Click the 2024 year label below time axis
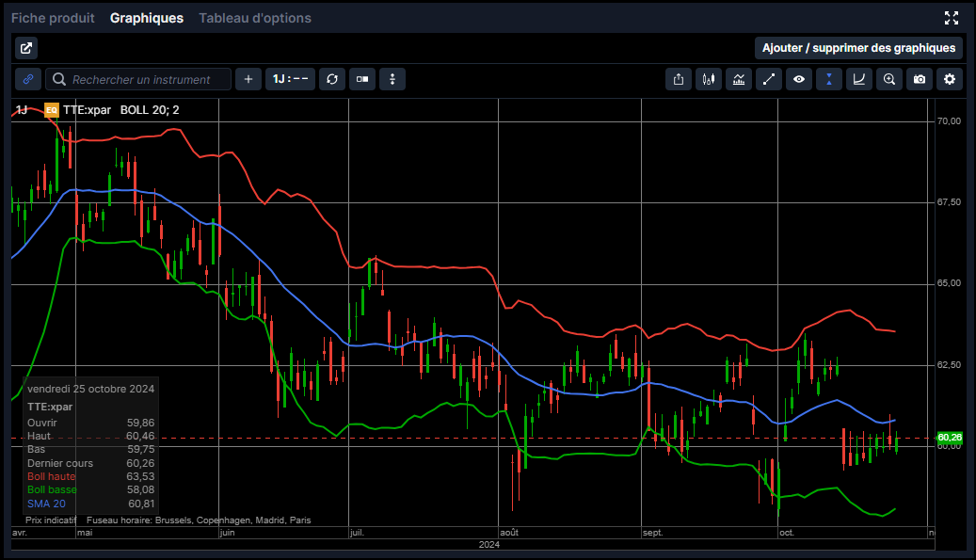Viewport: 976px width, 560px height. 489,544
